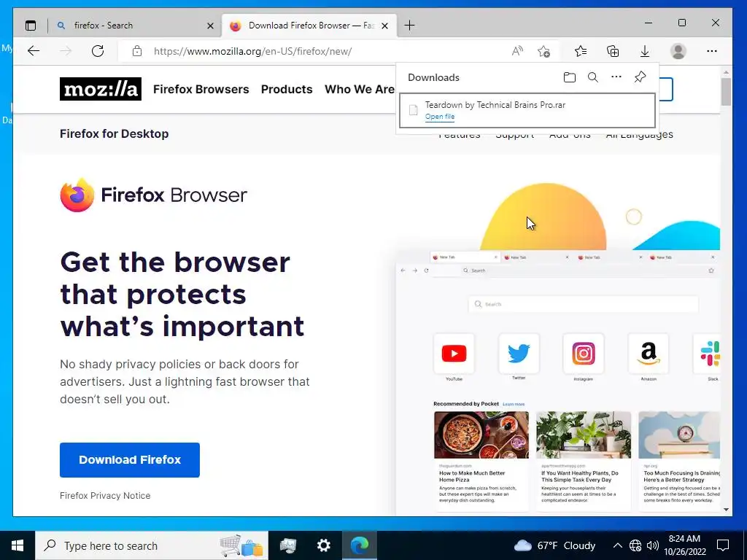
Task: Select the Download Firefox Browser tab
Action: [309, 26]
